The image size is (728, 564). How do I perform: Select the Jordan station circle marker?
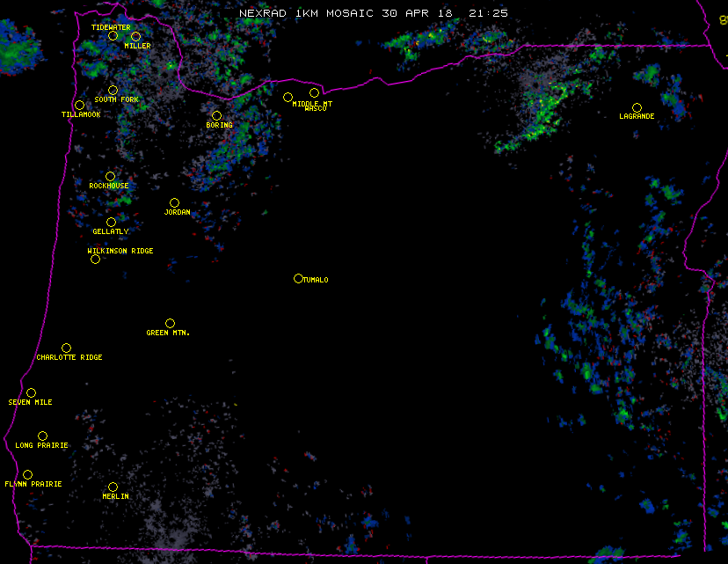[x=174, y=203]
